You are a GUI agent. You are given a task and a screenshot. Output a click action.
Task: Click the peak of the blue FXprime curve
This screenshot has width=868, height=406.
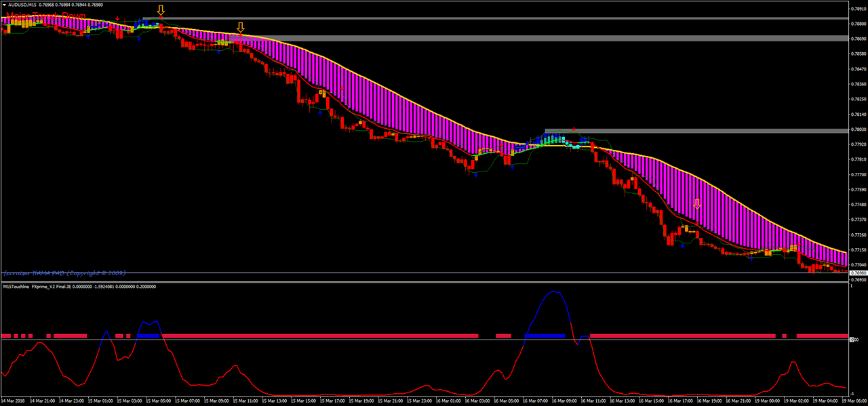click(555, 293)
